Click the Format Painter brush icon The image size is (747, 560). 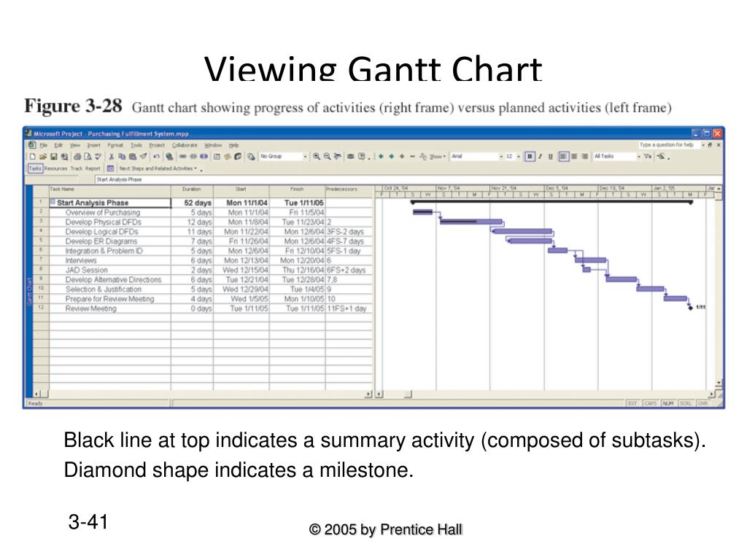[144, 156]
